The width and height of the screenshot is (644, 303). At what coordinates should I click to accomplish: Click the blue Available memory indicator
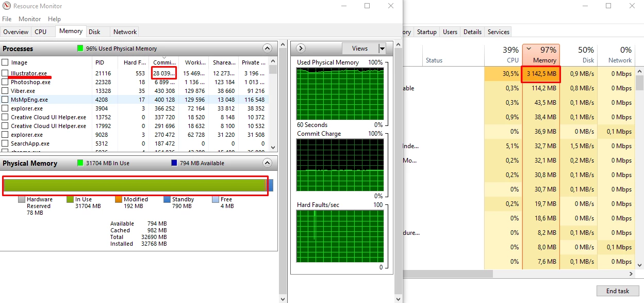174,163
